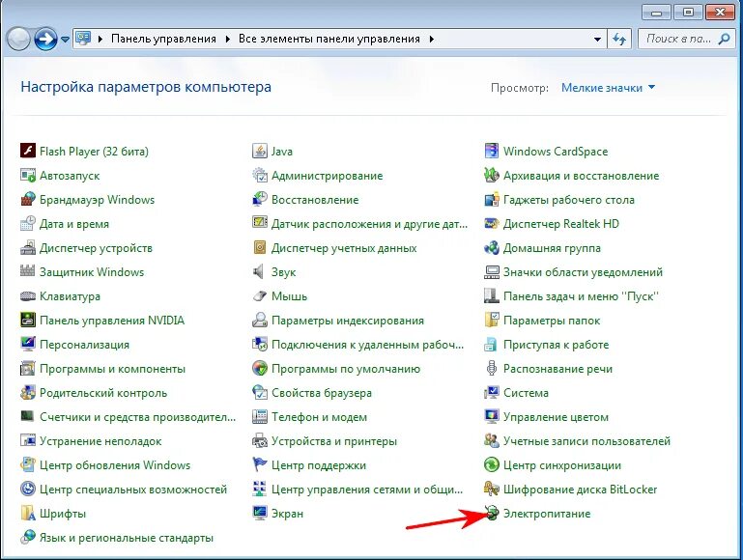Open Счетчики и средства производительности link
743x560 pixels.
pos(137,417)
